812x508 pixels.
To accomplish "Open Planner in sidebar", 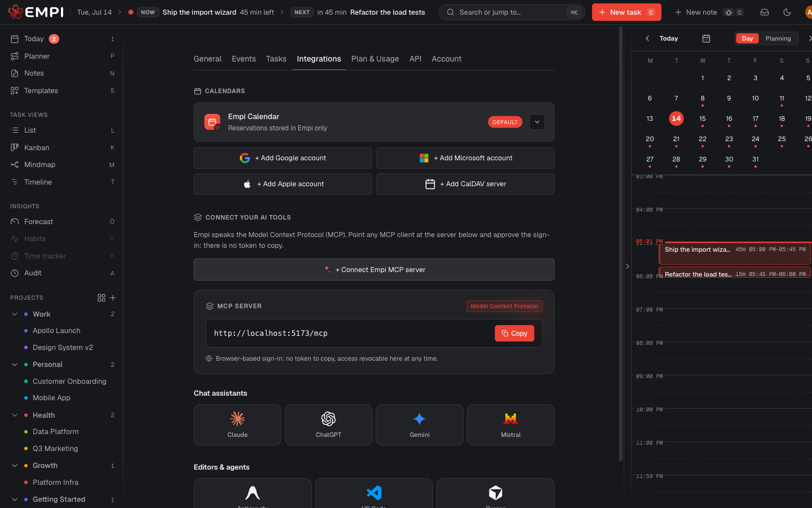I will pyautogui.click(x=62, y=56).
